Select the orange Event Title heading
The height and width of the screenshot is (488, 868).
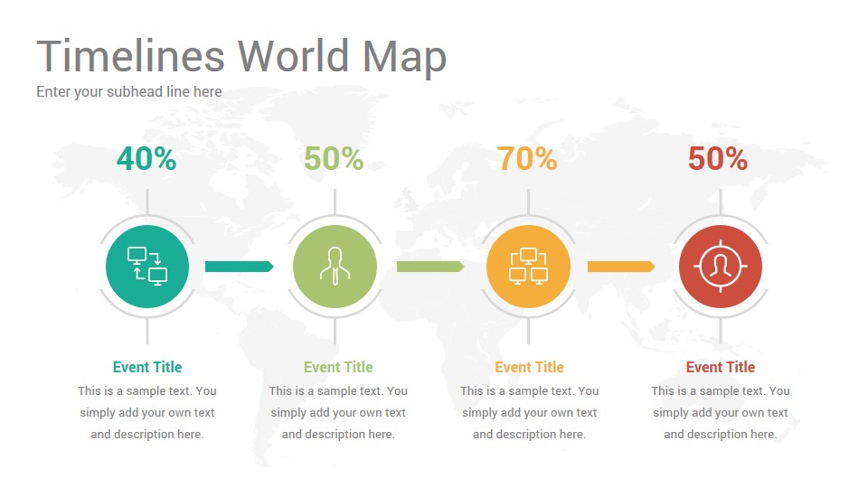pos(529,367)
